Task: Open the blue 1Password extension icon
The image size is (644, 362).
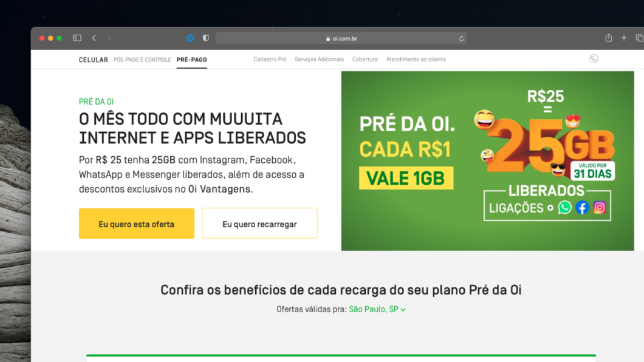Action: pos(190,38)
